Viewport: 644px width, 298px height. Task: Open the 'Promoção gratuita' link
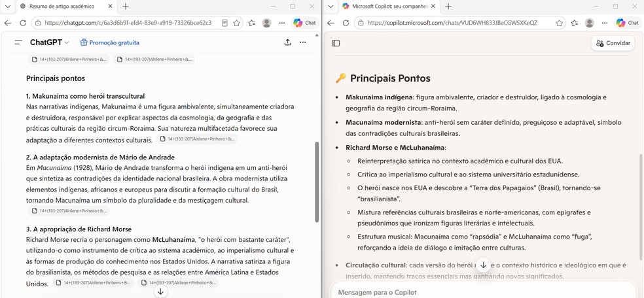[x=110, y=42]
